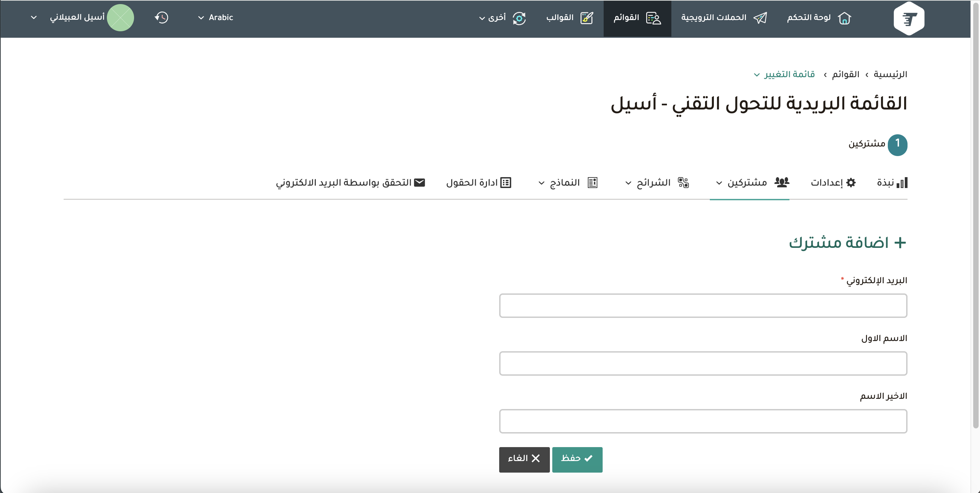Click the الغاء (Cancel) button

pyautogui.click(x=524, y=459)
